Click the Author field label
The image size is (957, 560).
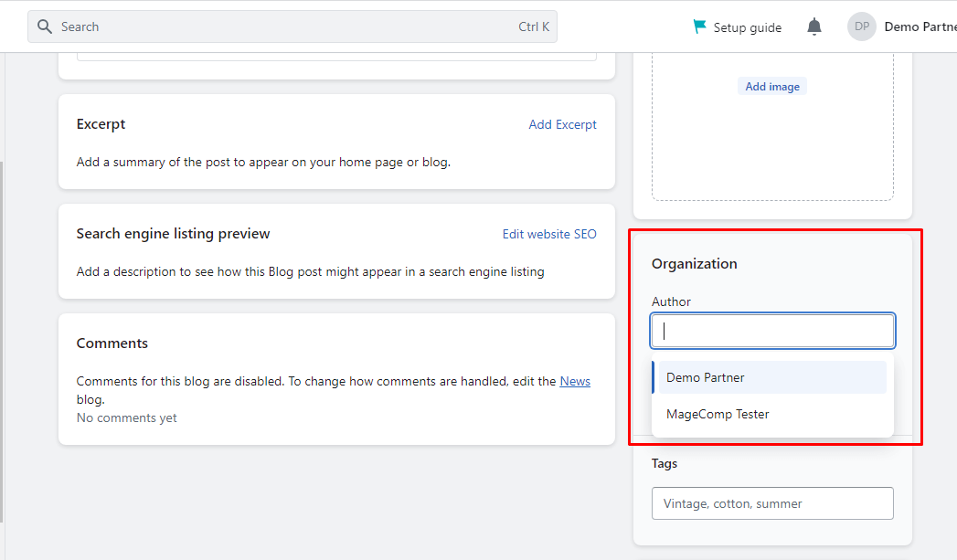[x=671, y=301]
